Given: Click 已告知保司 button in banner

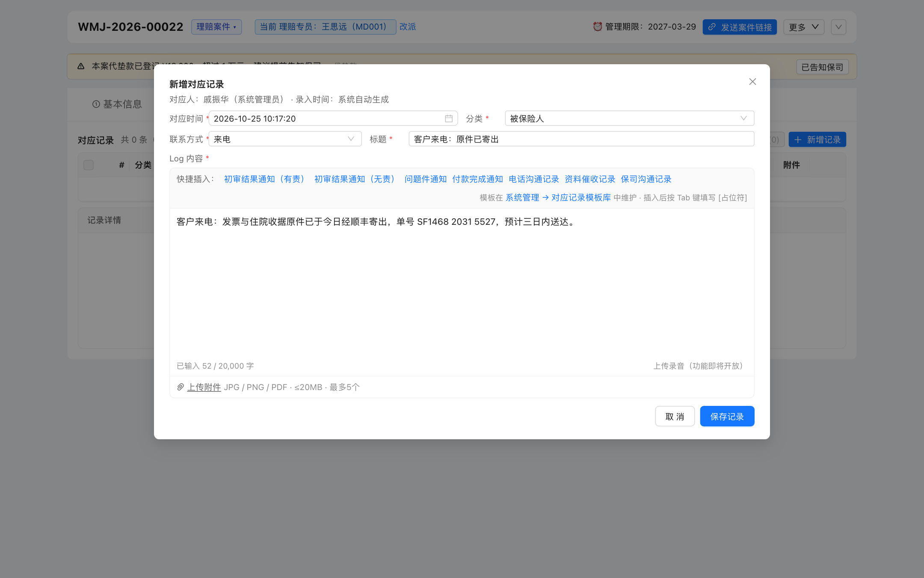Looking at the screenshot, I should point(822,67).
